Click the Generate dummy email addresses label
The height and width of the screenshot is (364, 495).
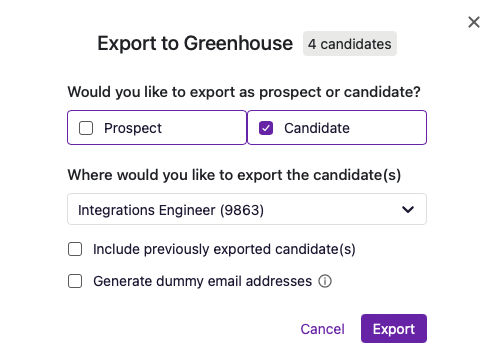(203, 281)
